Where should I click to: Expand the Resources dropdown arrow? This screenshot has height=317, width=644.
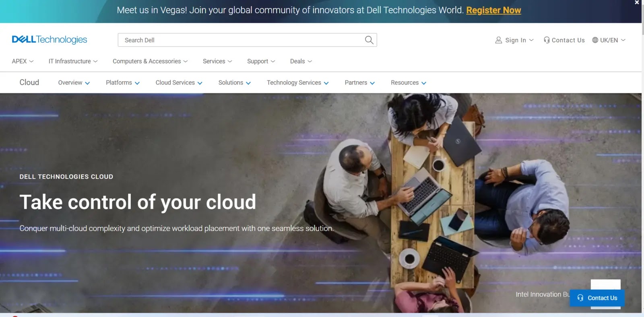tap(424, 83)
